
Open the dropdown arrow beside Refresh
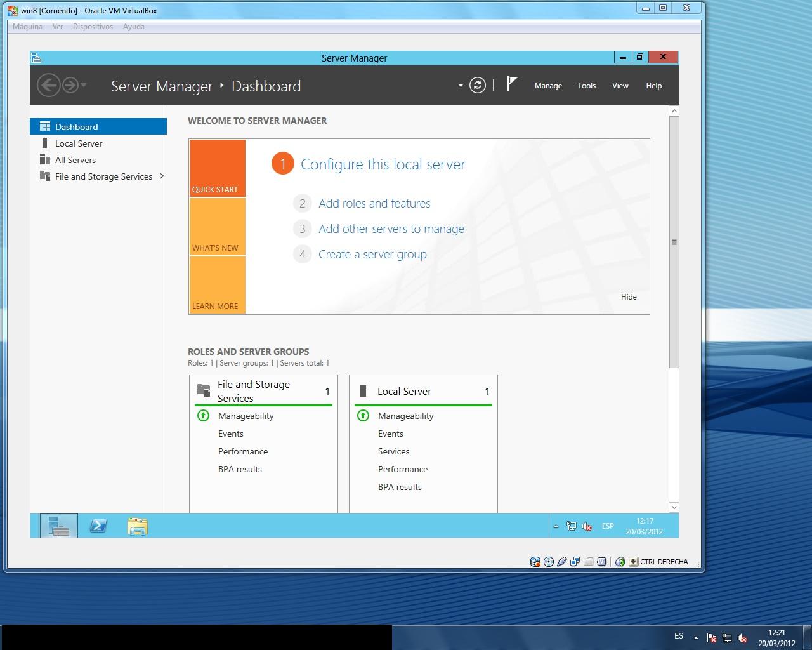tap(461, 86)
